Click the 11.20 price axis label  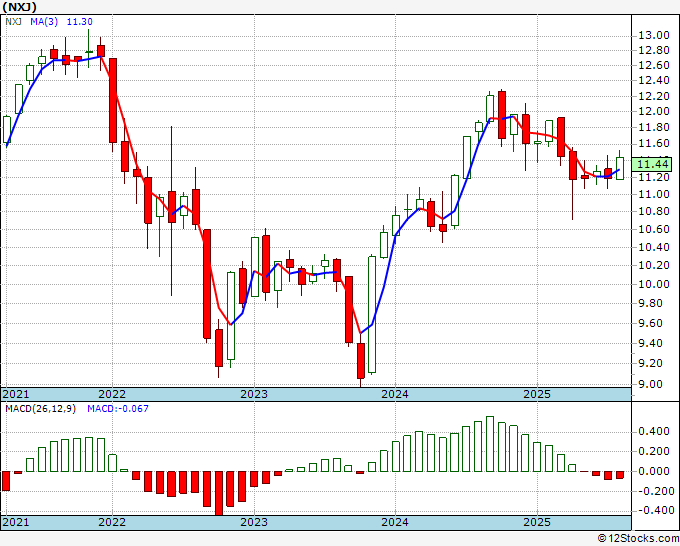pos(654,177)
